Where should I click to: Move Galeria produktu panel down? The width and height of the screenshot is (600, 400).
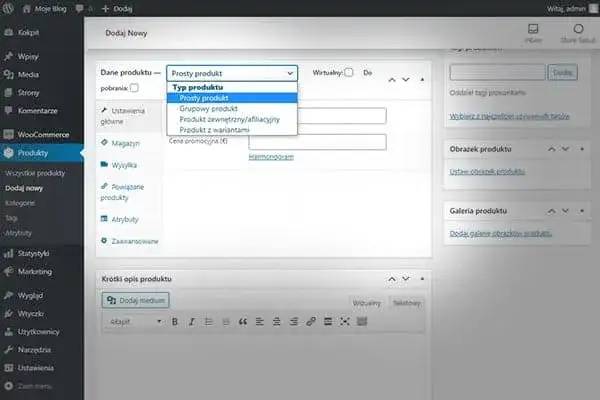click(565, 211)
